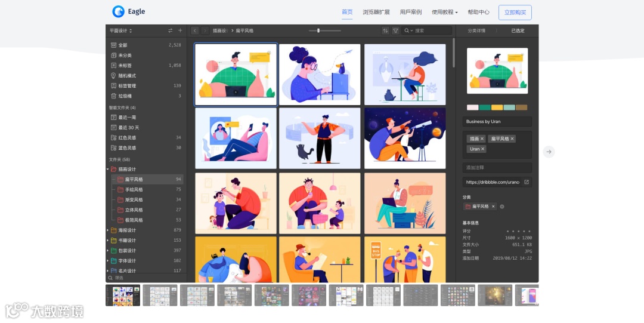This screenshot has height=323, width=644.
Task: Collapse the 插画设计 folder arrow
Action: coord(108,169)
